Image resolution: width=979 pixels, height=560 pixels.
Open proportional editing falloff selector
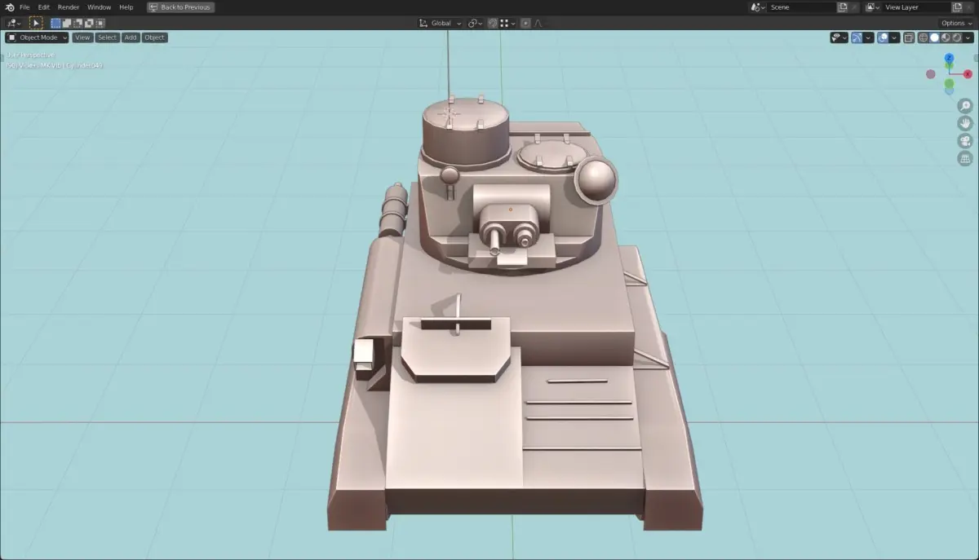coord(538,23)
